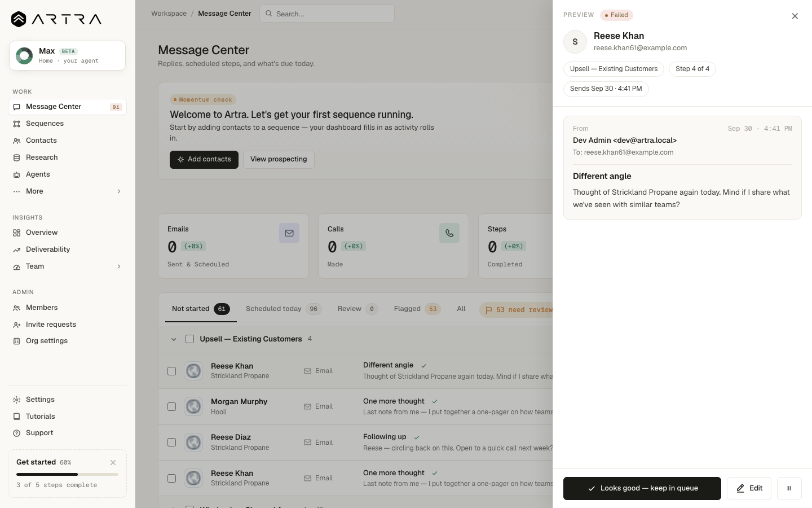Focus the Search input field
The image size is (812, 508).
(327, 14)
